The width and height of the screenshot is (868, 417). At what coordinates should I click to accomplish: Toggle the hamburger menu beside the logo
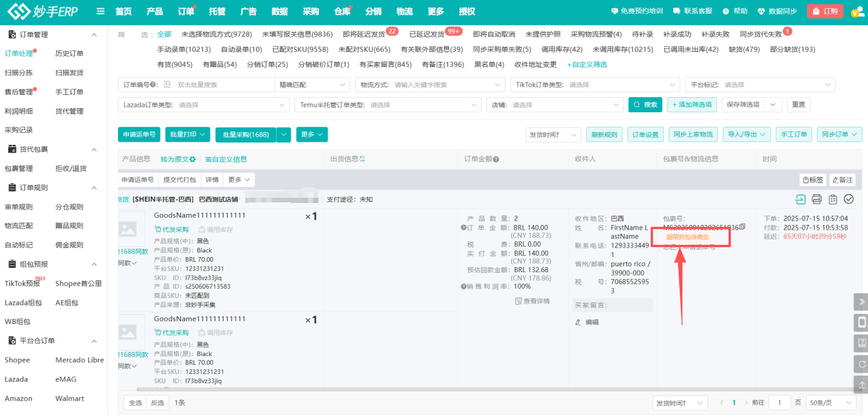click(101, 12)
